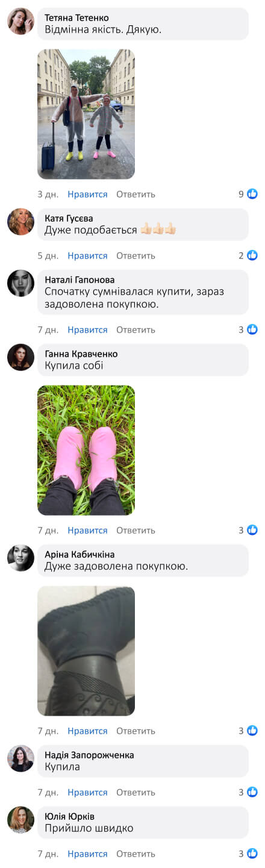Reply to Ганна Кравченко's comment

(136, 530)
